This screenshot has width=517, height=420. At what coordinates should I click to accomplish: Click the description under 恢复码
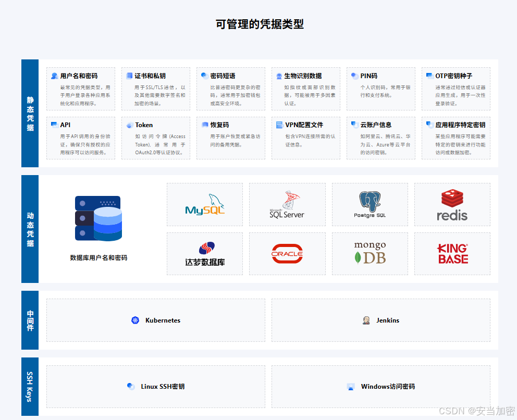[235, 141]
